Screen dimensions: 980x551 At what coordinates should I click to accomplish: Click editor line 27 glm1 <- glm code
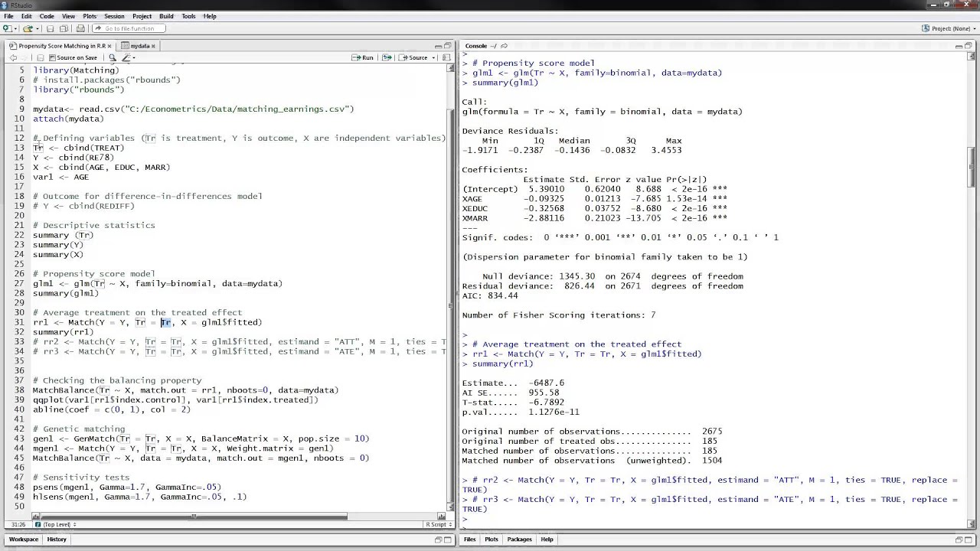[158, 283]
